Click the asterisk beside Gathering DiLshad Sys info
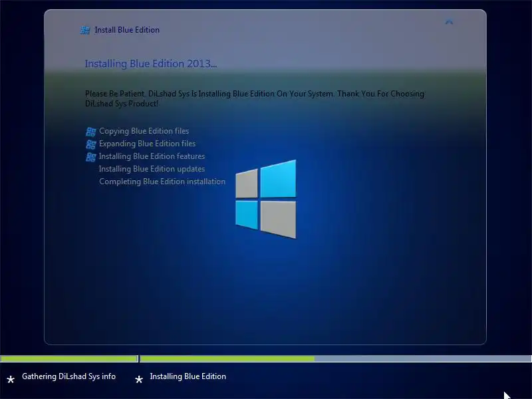The image size is (532, 399). click(x=11, y=379)
